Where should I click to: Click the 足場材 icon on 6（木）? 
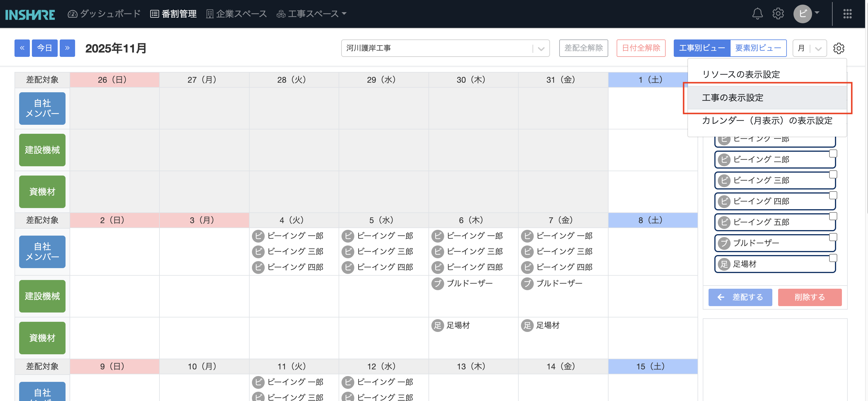point(437,325)
